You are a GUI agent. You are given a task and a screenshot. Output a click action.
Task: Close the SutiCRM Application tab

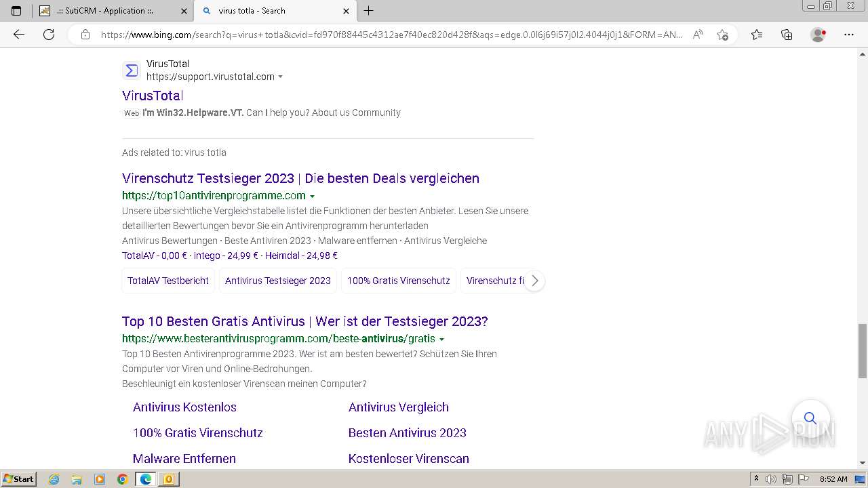pos(184,11)
